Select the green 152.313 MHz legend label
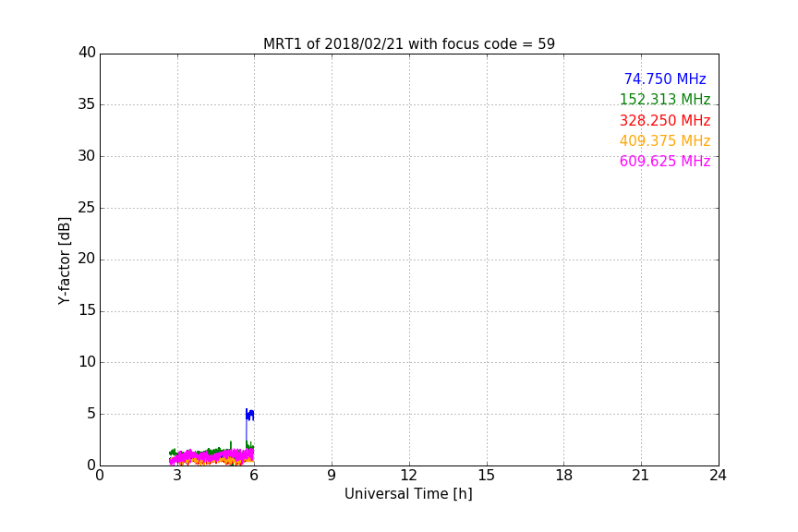This screenshot has height=532, width=798. click(x=665, y=99)
